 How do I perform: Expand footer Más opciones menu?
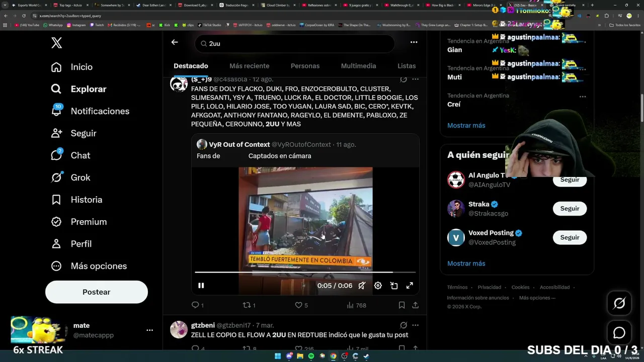point(537,298)
